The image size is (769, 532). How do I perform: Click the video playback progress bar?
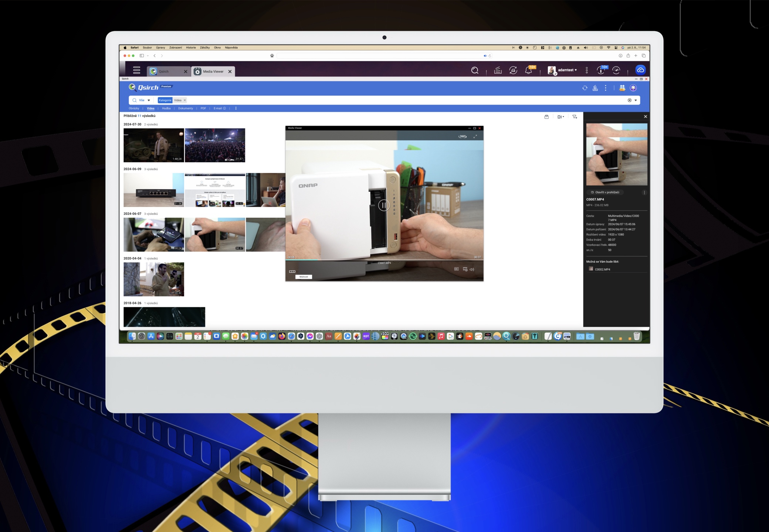coord(384,260)
